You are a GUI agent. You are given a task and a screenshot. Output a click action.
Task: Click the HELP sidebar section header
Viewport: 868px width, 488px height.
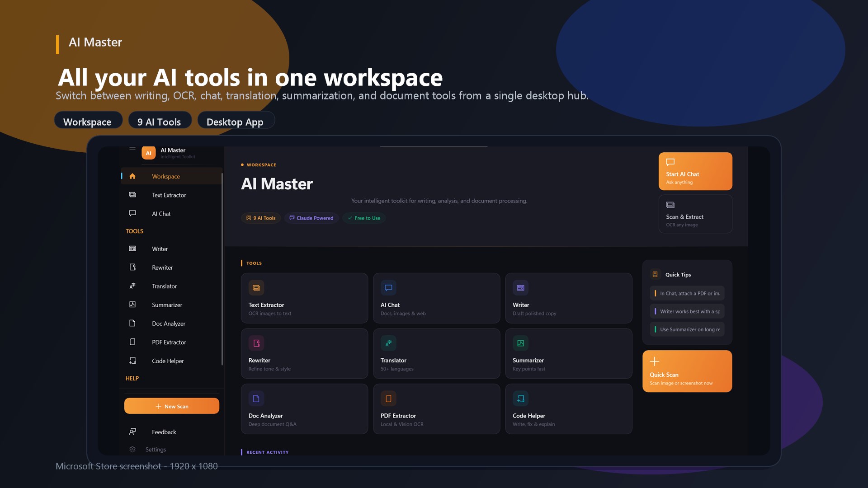click(x=132, y=378)
